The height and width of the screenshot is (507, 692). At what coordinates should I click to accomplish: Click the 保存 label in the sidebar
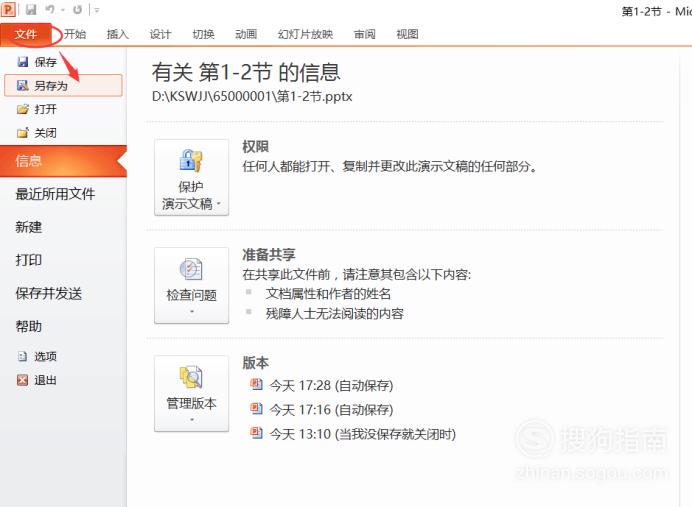[46, 62]
